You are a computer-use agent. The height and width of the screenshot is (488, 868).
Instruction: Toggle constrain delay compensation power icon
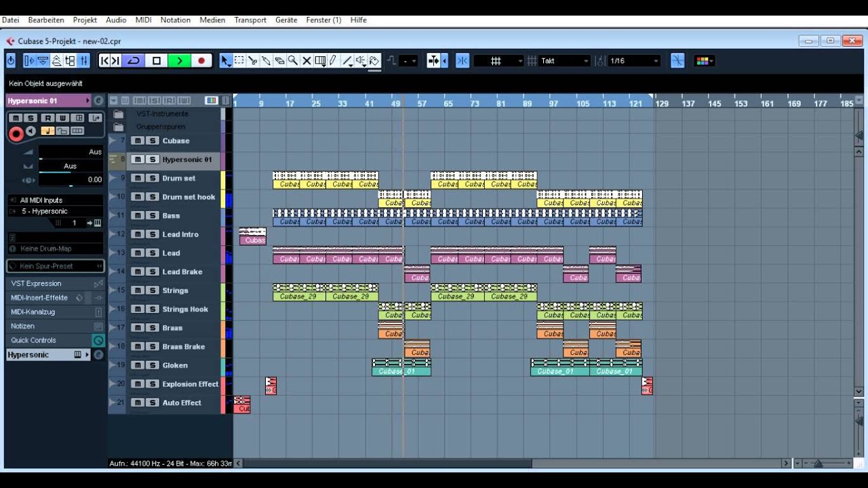11,61
